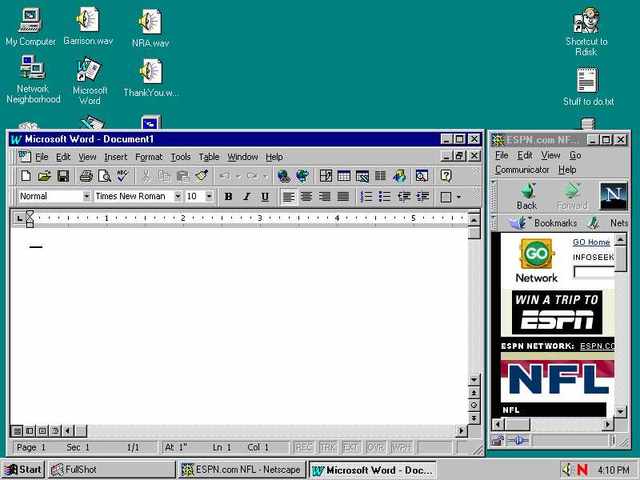640x480 pixels.
Task: Open the Communicator menu in Netscape
Action: (522, 169)
